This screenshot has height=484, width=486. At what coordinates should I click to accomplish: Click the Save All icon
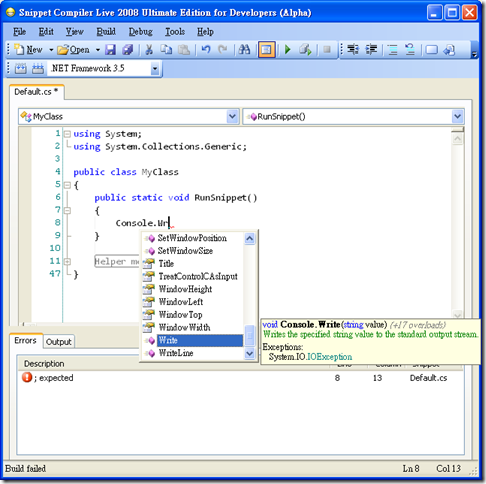[x=128, y=50]
